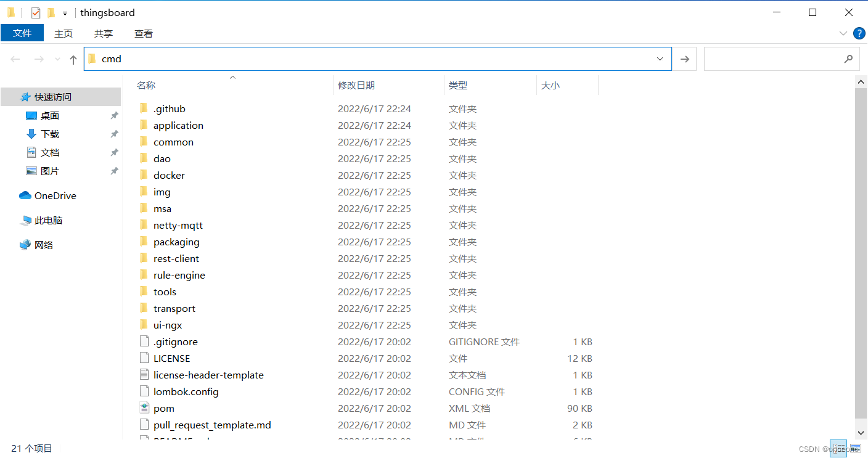Click the address bar containing cmd

tap(377, 59)
